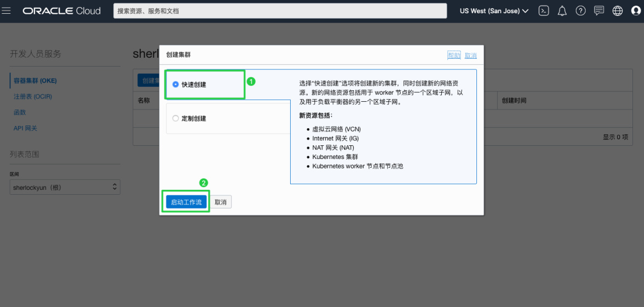Open the notifications bell
The width and height of the screenshot is (644, 307).
coord(562,11)
